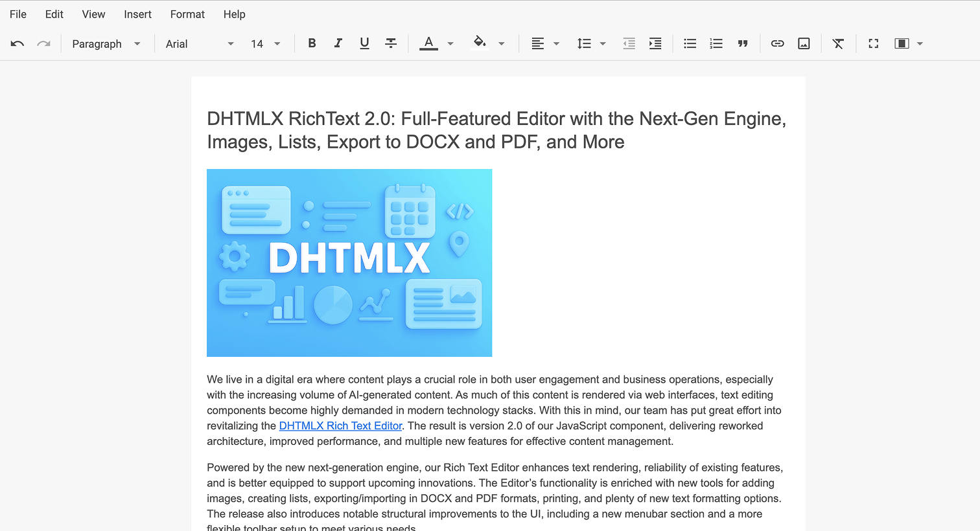Click the text alignment icon
980x531 pixels.
pos(537,43)
